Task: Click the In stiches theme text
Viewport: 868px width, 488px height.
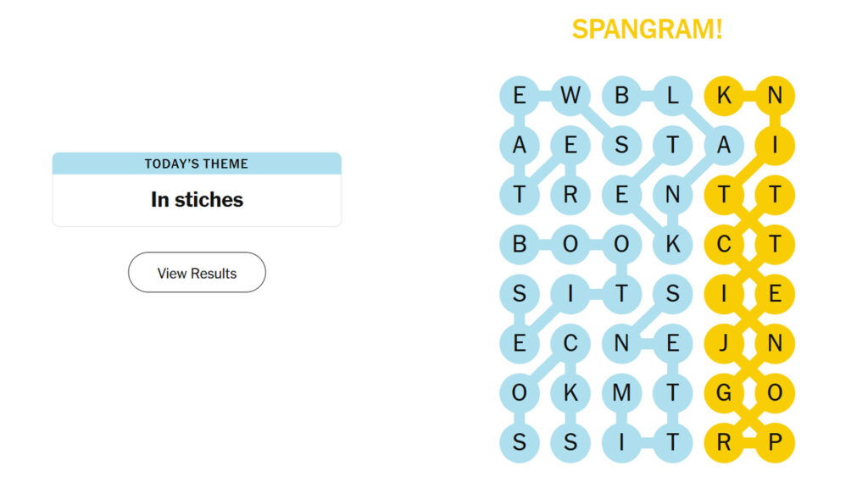Action: coord(197,200)
